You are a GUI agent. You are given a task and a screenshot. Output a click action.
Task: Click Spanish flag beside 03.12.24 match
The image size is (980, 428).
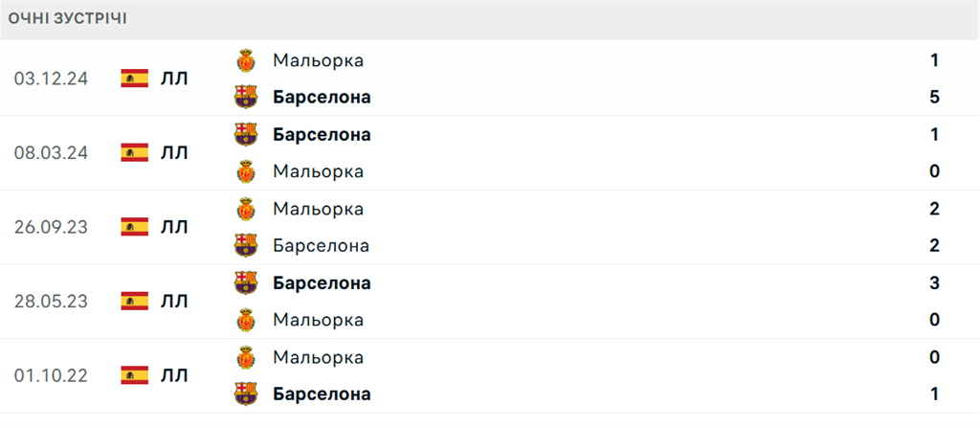coord(134,79)
